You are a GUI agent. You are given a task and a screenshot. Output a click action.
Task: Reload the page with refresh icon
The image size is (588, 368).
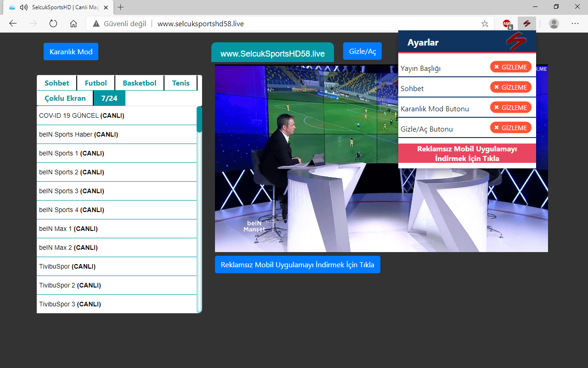tap(53, 23)
